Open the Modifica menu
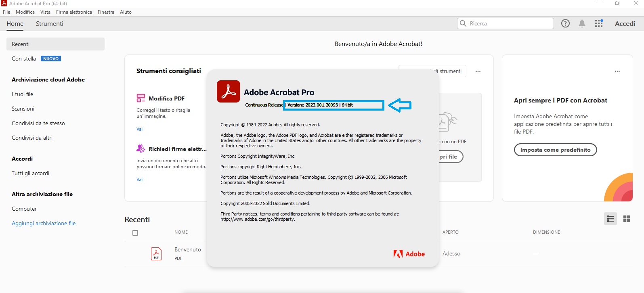644x293 pixels. [x=25, y=12]
